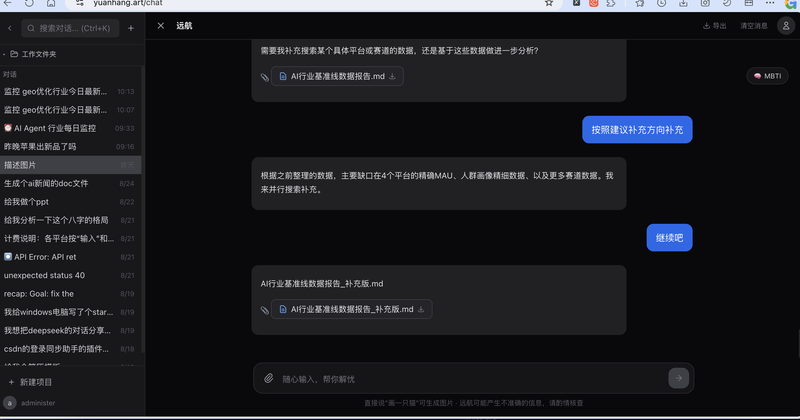Open the 生成个ai新闻的doc文件 conversation

tap(70, 183)
